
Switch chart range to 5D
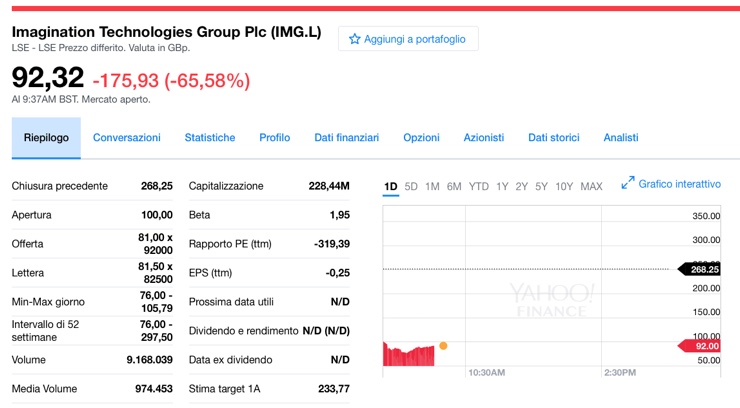tap(411, 187)
